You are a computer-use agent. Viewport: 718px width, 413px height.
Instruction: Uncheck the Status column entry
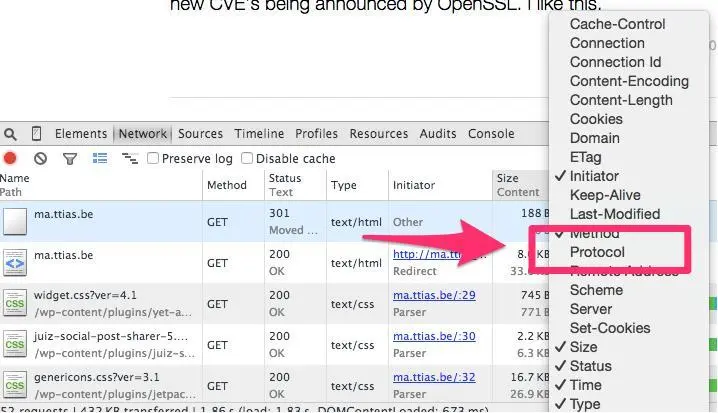(x=590, y=366)
